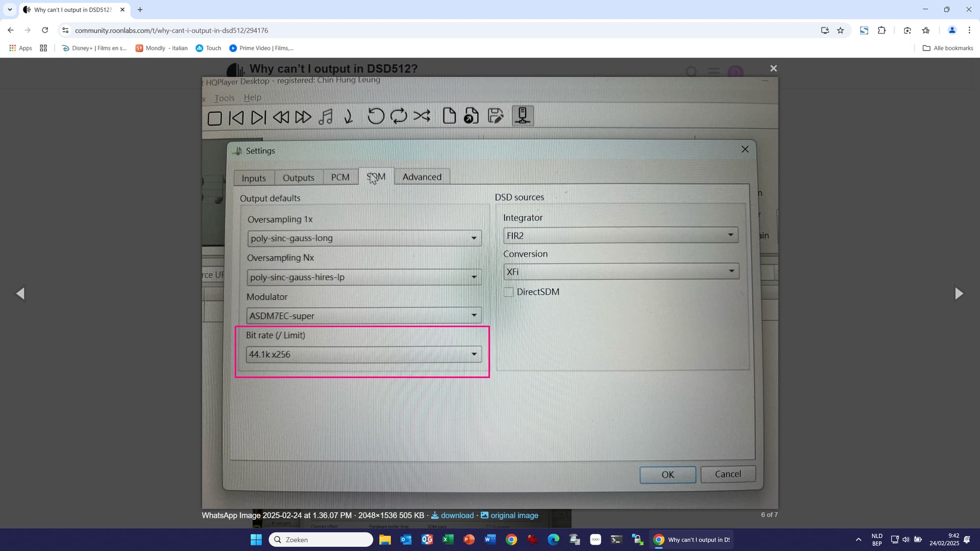Open the Extensions puzzle icon
980x551 pixels.
pos(881,31)
